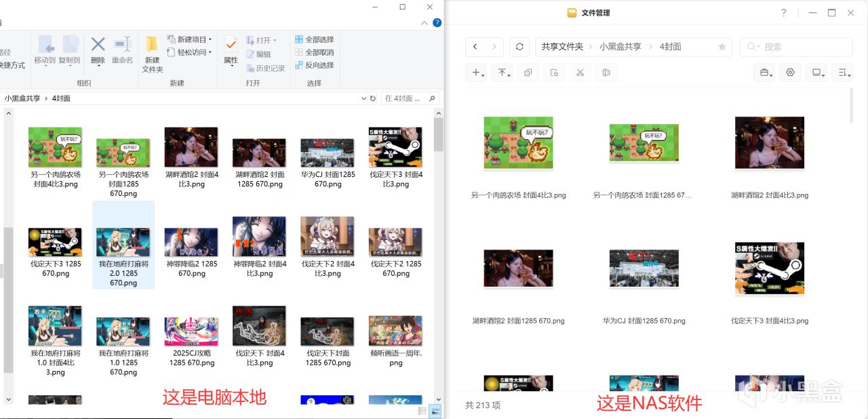The height and width of the screenshot is (419, 868).
Task: Click the copy icon in NAS toolbar
Action: (528, 73)
